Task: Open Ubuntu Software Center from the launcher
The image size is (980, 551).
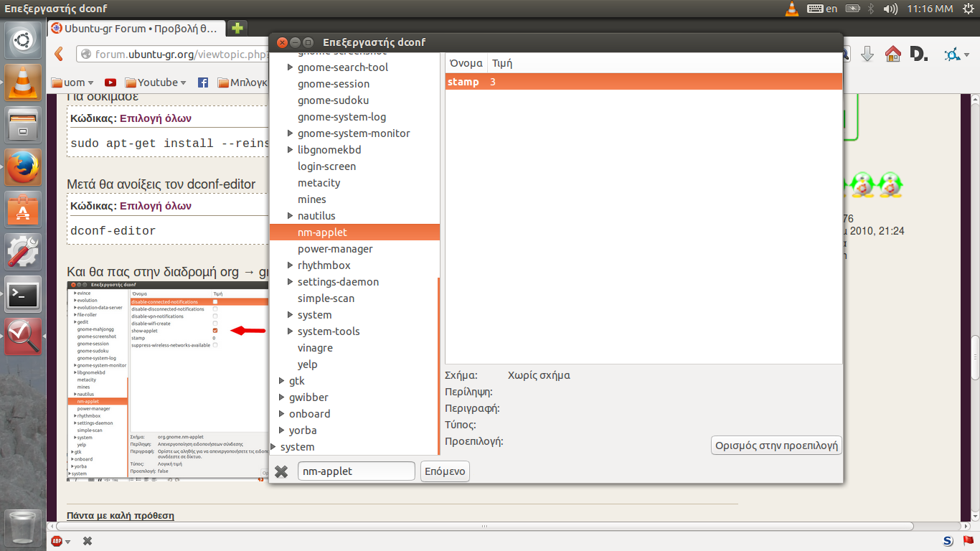Action: point(23,209)
